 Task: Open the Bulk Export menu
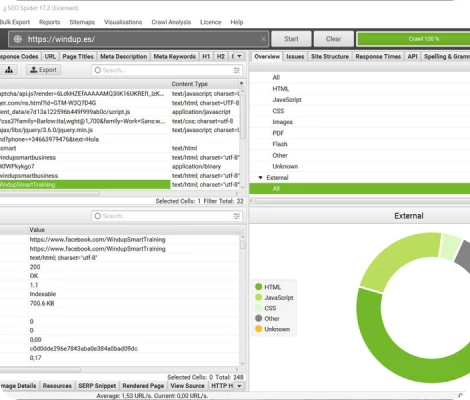15,22
